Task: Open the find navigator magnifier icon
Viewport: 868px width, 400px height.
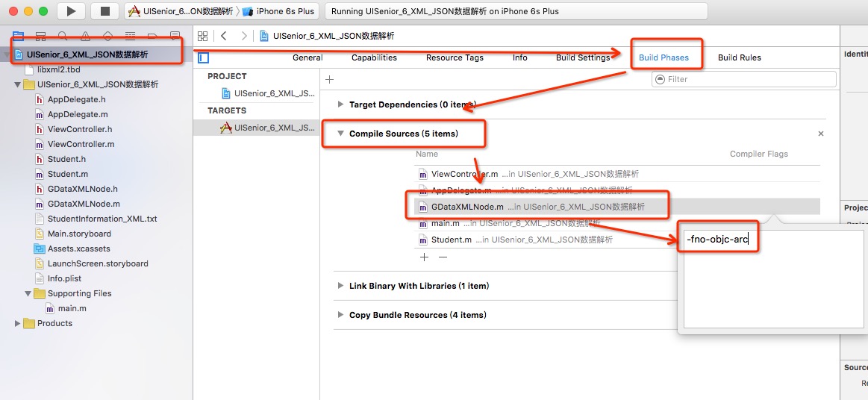Action: coord(63,37)
